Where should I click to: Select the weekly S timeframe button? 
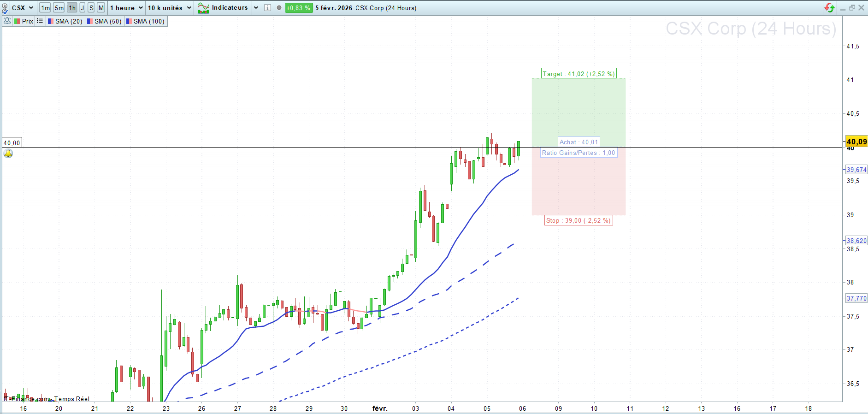(91, 8)
